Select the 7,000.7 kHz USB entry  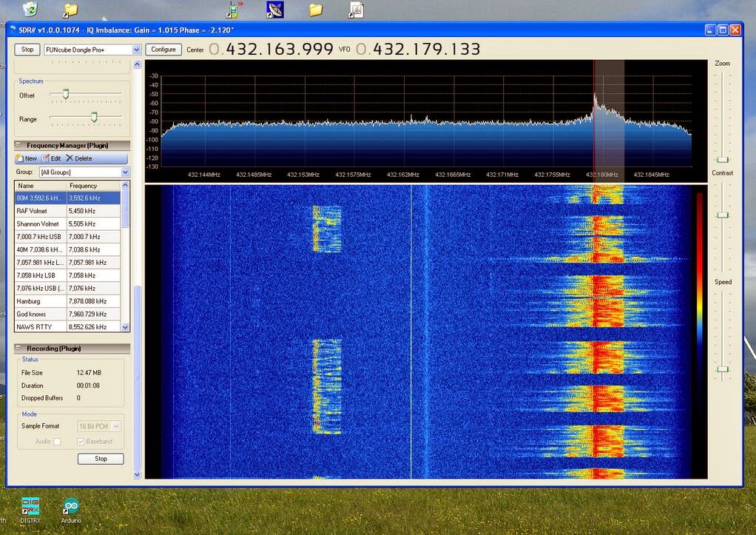coord(67,237)
